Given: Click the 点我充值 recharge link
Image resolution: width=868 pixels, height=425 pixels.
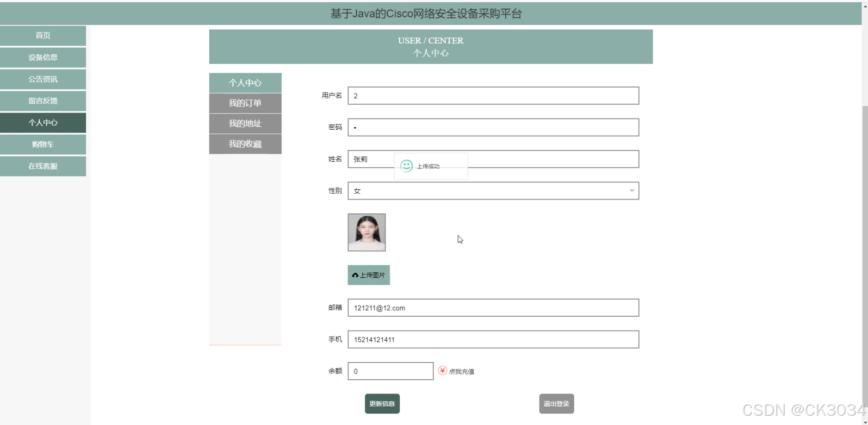Looking at the screenshot, I should (x=461, y=371).
